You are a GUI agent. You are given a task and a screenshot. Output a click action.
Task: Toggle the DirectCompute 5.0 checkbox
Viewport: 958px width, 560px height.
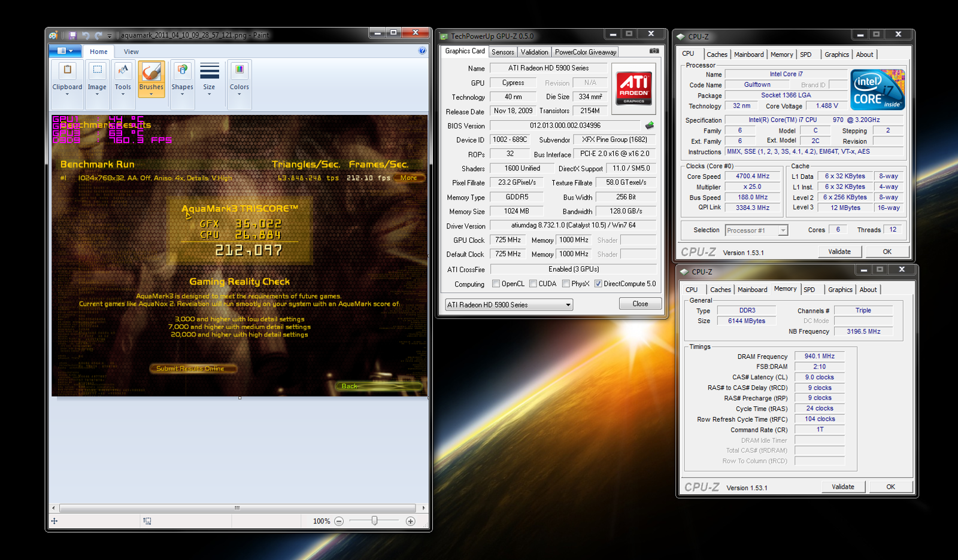(x=598, y=284)
